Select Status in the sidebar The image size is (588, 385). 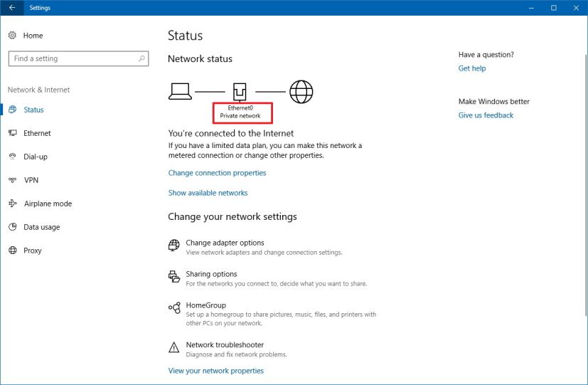click(x=33, y=110)
